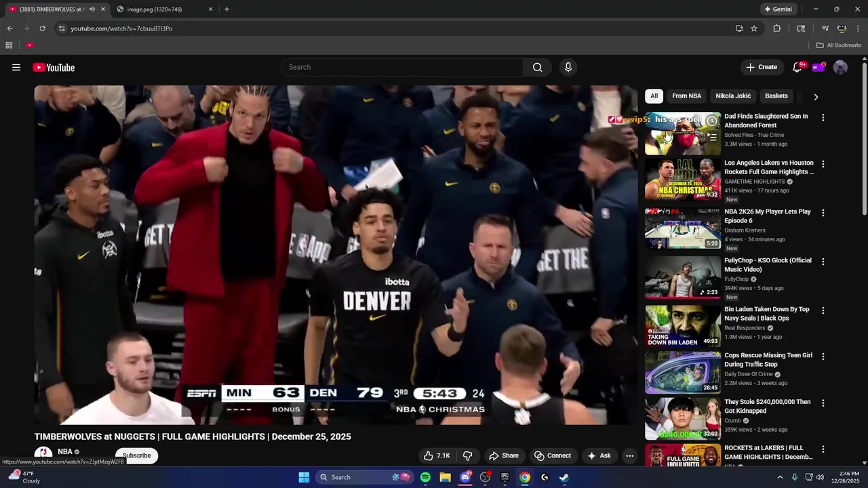Click the Ask button

(x=599, y=455)
